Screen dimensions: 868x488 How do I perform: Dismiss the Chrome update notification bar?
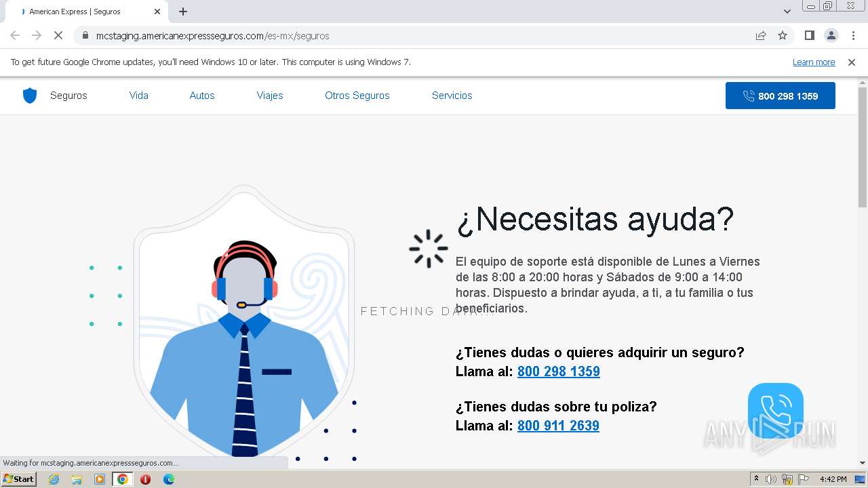(852, 62)
